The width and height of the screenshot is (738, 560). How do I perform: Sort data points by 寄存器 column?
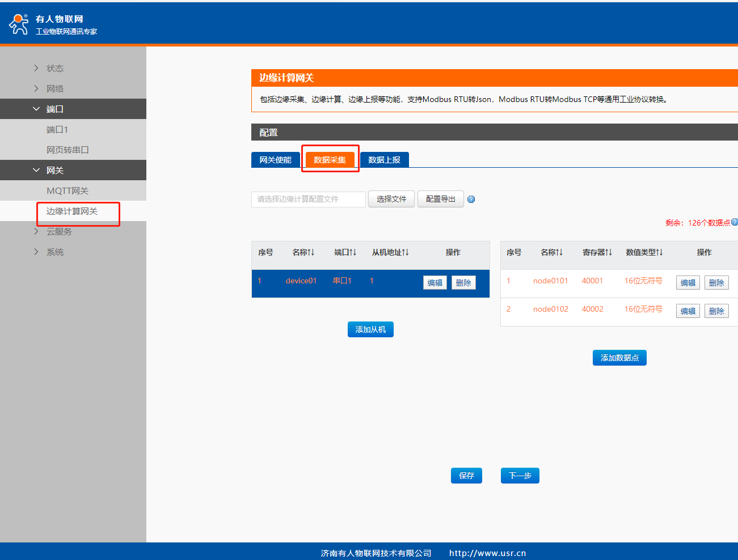(x=597, y=252)
